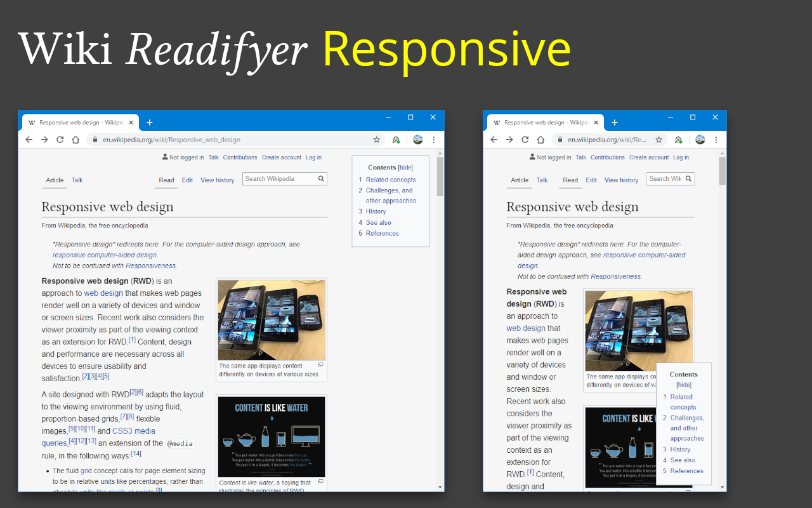Select the Edit tab in the right window
The width and height of the screenshot is (812, 508).
click(x=591, y=180)
